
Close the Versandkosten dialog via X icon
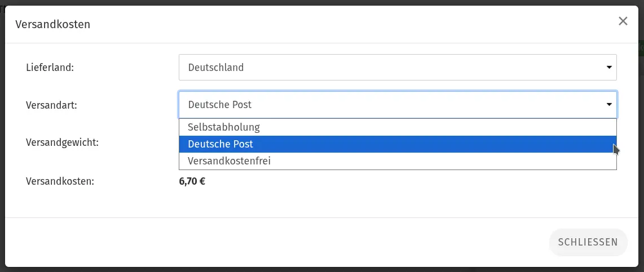click(x=623, y=21)
